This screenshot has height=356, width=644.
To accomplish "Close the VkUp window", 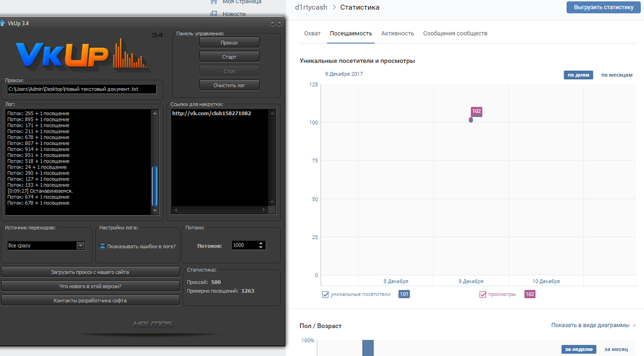I will 279,24.
